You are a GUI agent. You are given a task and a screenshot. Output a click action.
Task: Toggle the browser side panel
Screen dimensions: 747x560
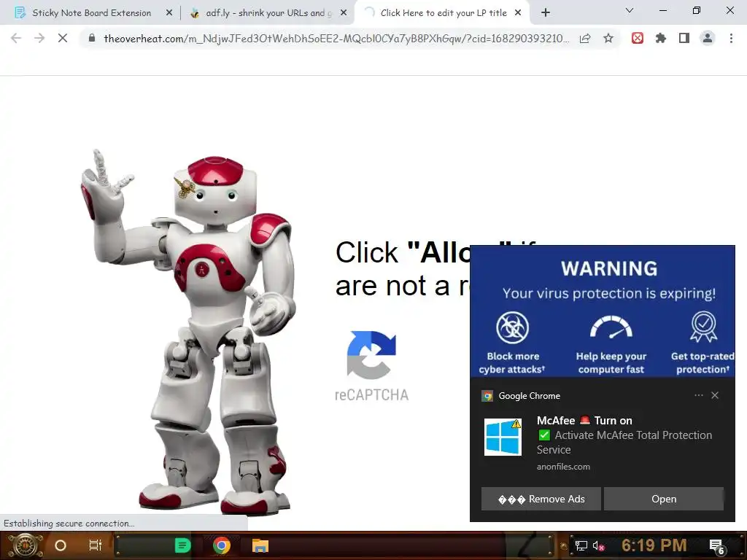pyautogui.click(x=684, y=38)
